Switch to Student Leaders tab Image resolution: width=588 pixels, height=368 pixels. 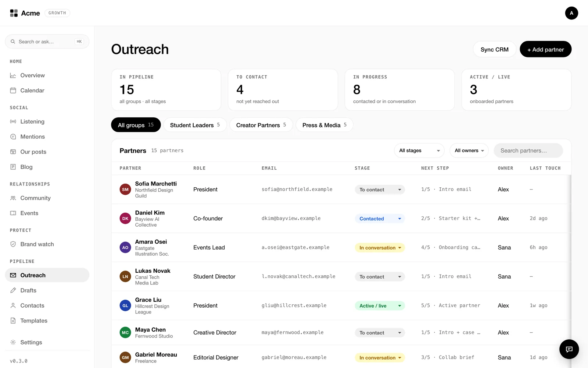coord(195,125)
